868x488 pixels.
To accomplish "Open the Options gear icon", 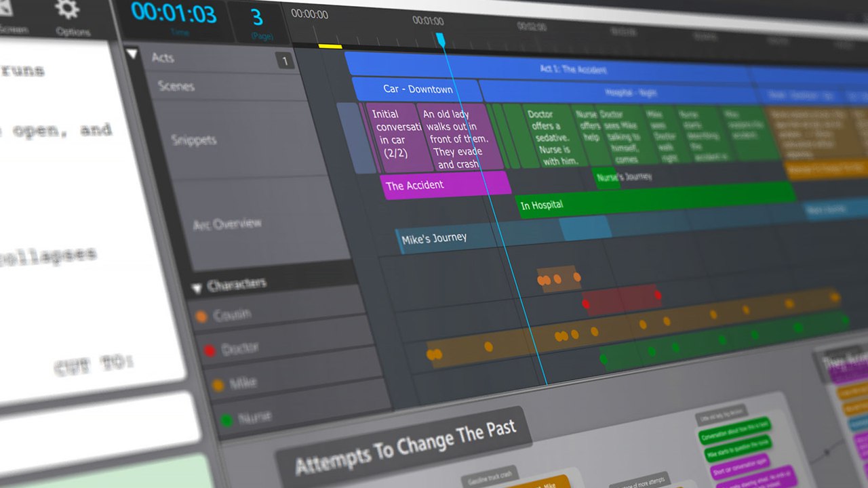I will pyautogui.click(x=66, y=9).
